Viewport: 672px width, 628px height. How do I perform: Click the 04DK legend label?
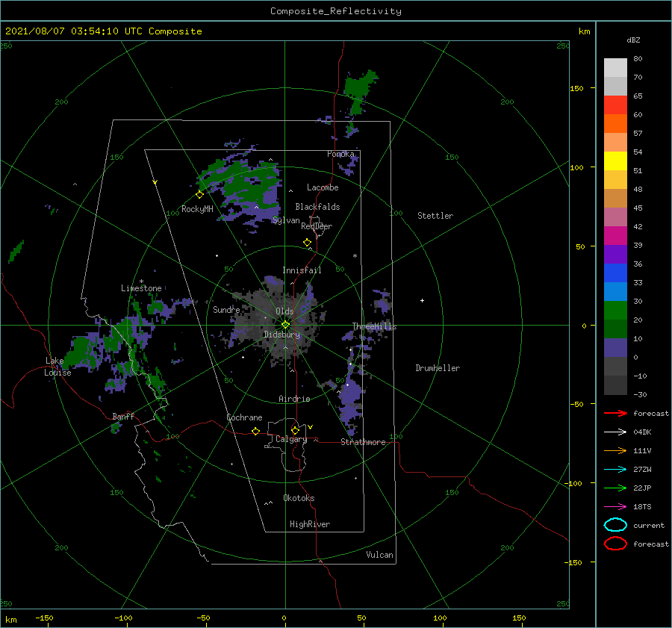[x=642, y=432]
